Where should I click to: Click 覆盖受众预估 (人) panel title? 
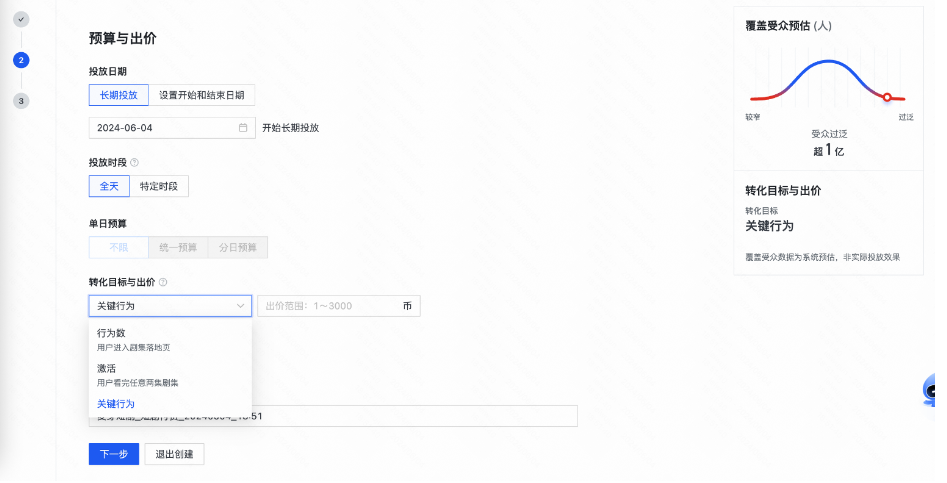[788, 26]
